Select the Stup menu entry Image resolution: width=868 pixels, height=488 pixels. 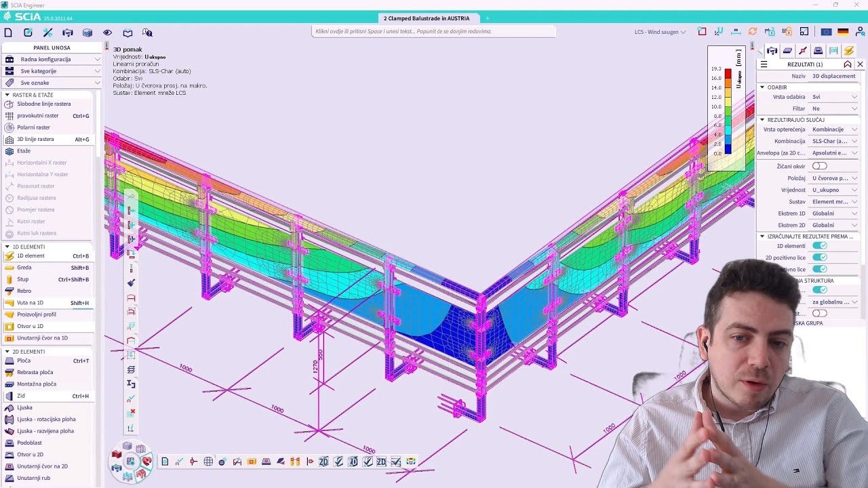[47, 279]
